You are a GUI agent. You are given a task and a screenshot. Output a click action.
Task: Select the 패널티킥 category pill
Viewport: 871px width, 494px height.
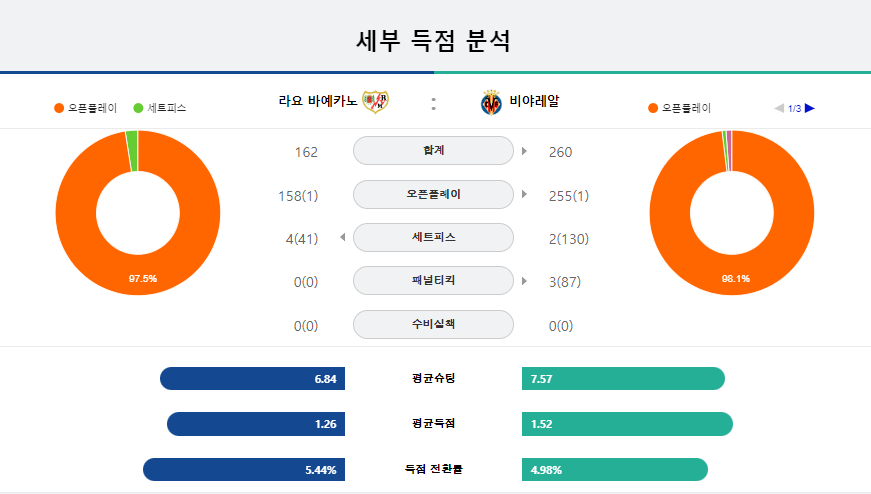(x=433, y=281)
